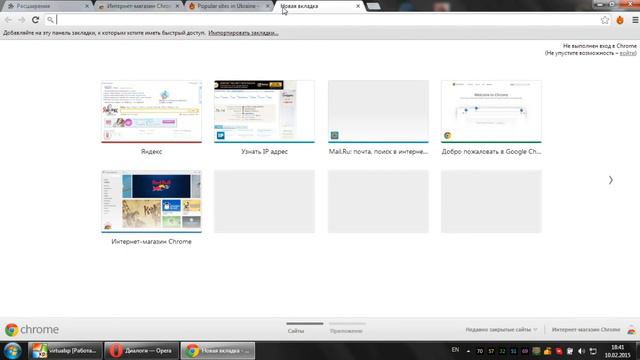Go to next page with right chevron

click(x=611, y=180)
